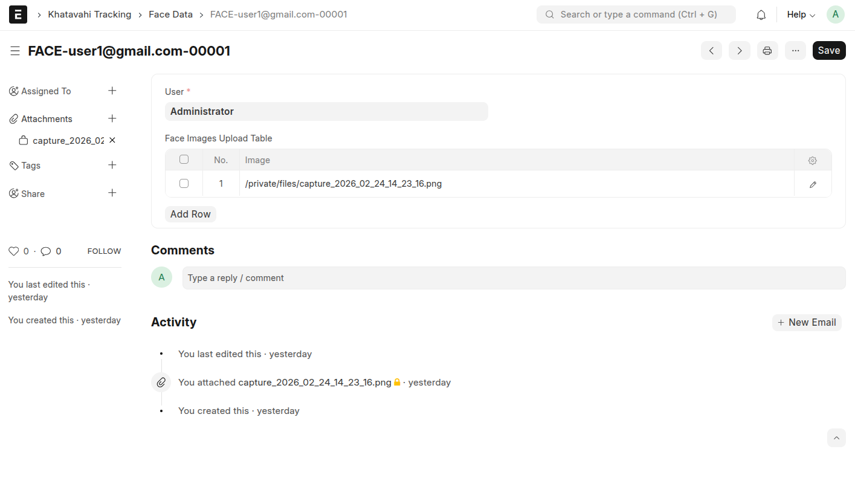Viewport: 855px width, 504px height.
Task: Toggle the sidebar hamburger icon
Action: 15,51
